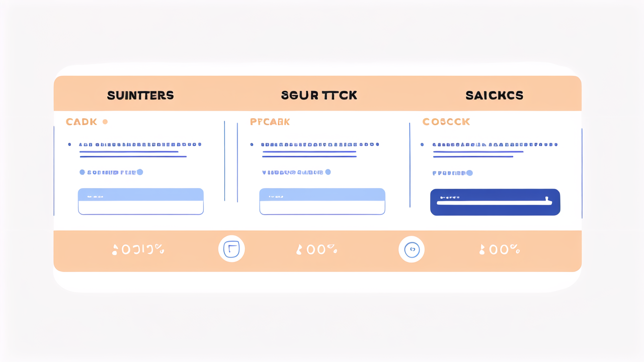Click the droplet icon under the SGUR TTCK column
The width and height of the screenshot is (644, 362).
tap(299, 250)
